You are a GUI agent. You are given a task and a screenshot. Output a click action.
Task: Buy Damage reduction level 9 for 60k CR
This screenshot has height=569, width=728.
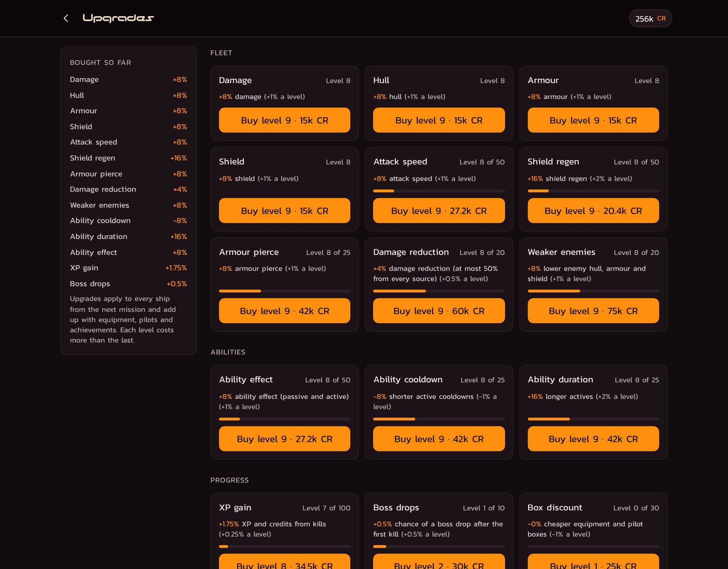(439, 311)
